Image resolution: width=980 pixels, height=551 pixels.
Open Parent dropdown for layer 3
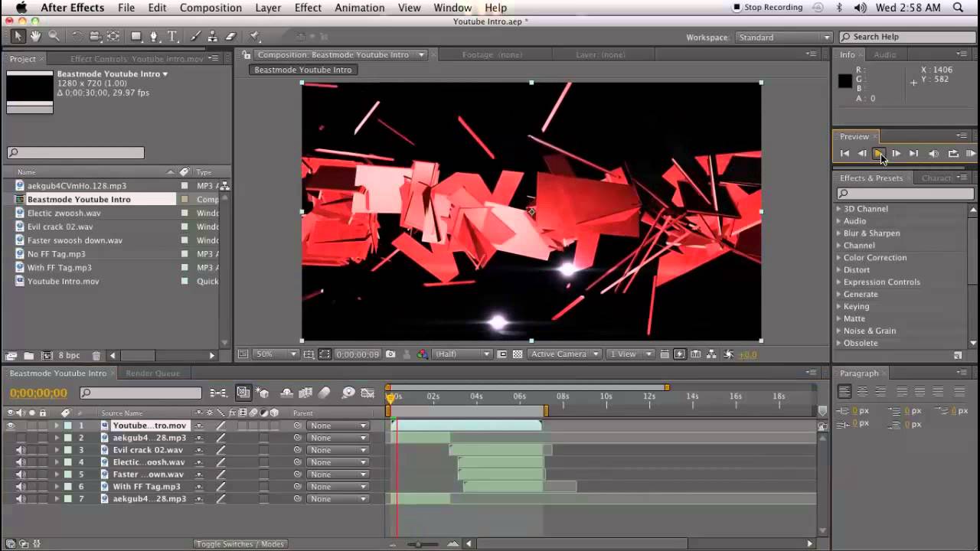[x=337, y=450]
